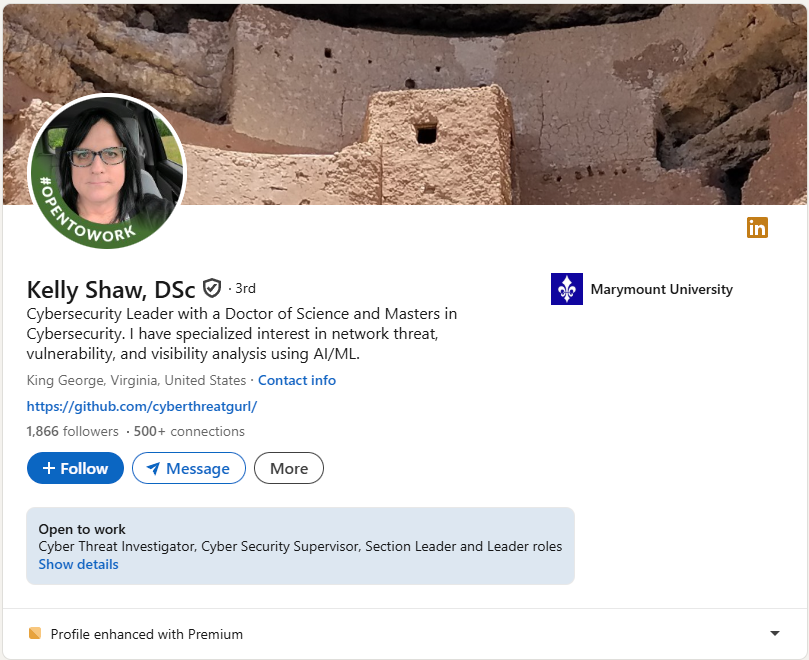This screenshot has height=660, width=809.
Task: Click King George, Virginia location text
Action: 136,380
